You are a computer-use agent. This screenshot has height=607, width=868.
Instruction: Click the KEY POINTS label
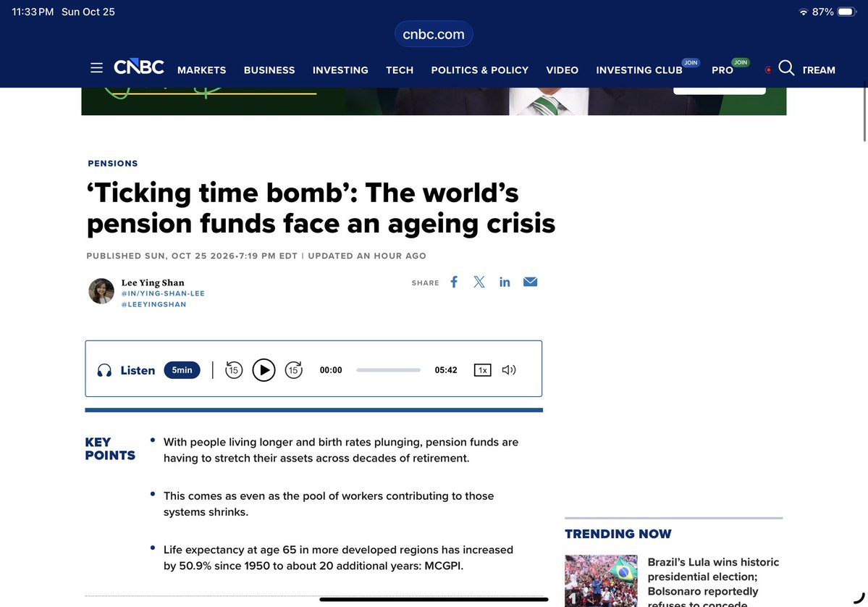(110, 448)
